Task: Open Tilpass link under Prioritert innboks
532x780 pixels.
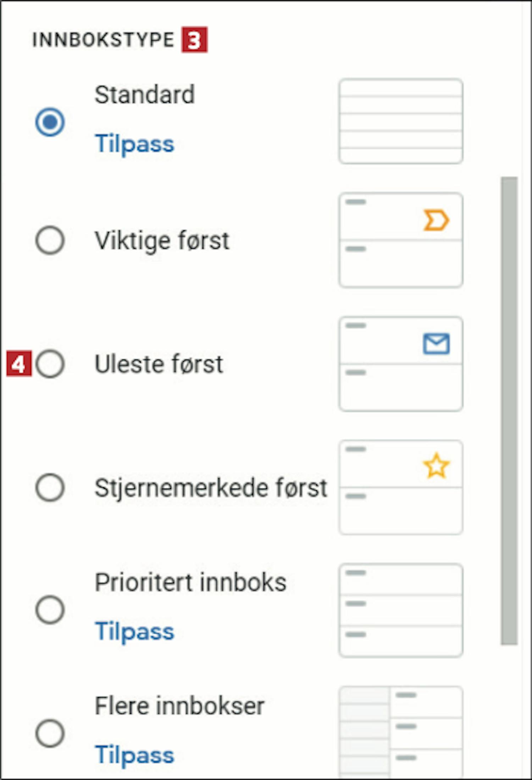Action: click(x=134, y=632)
